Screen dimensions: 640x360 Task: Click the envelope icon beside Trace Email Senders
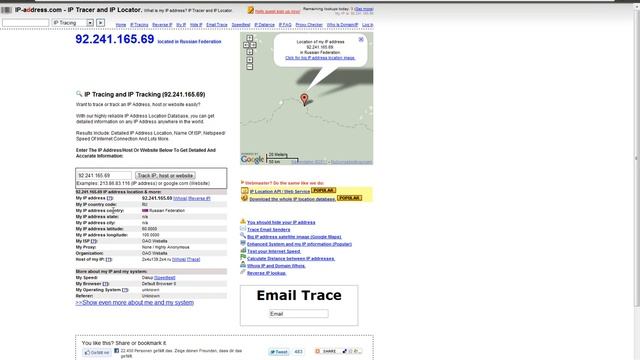coord(243,229)
